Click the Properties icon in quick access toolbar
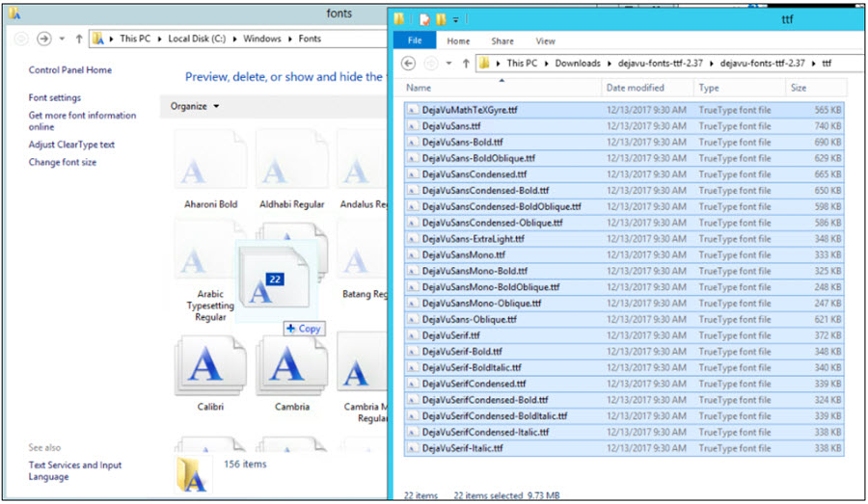The width and height of the screenshot is (868, 504). (423, 18)
